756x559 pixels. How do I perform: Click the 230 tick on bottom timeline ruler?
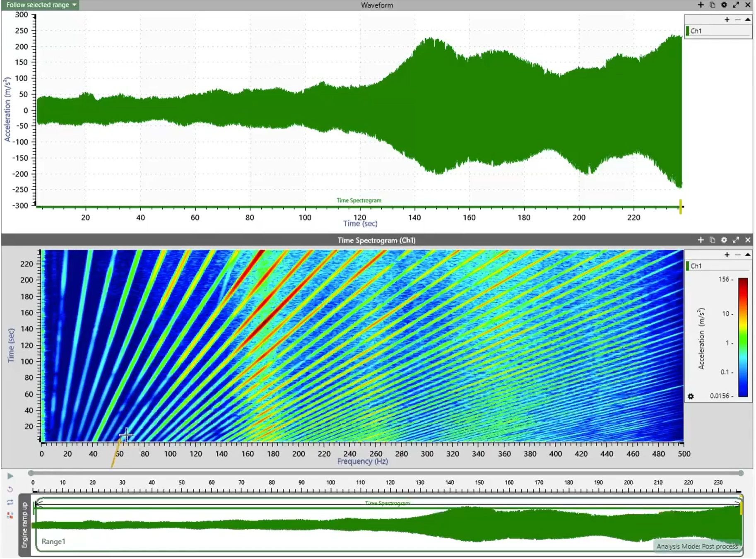coord(718,483)
